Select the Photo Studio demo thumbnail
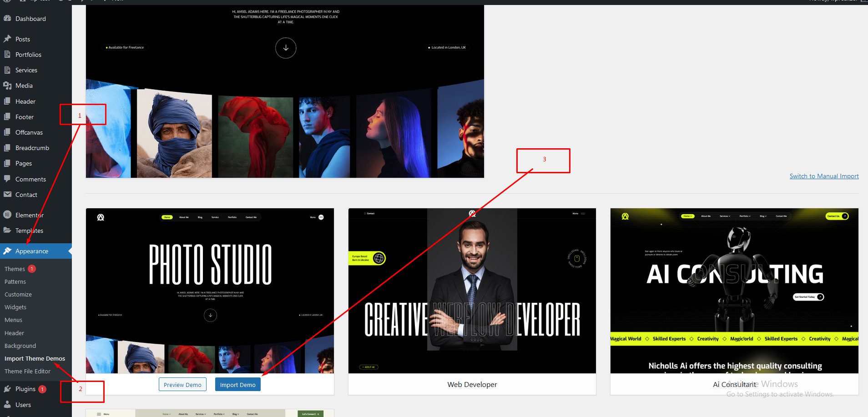868x417 pixels. [x=210, y=291]
